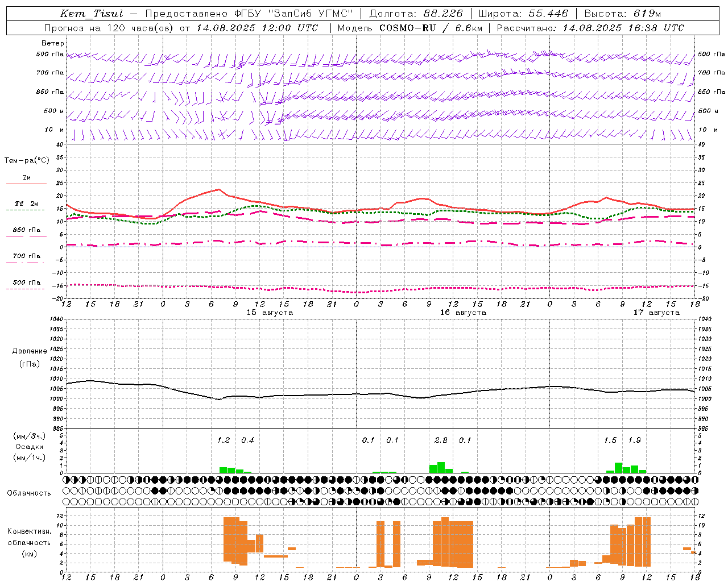Select the Тем-ра(°C) axis title
728x582 pixels.
tap(27, 160)
